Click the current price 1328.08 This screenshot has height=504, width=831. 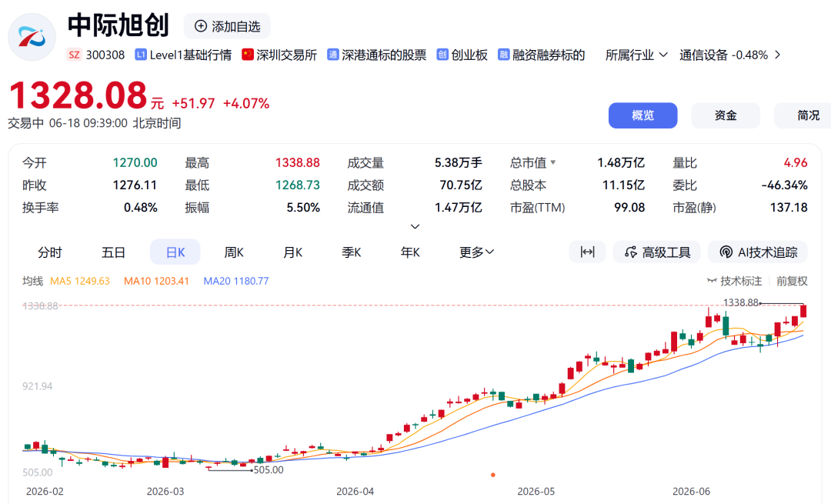(x=78, y=95)
